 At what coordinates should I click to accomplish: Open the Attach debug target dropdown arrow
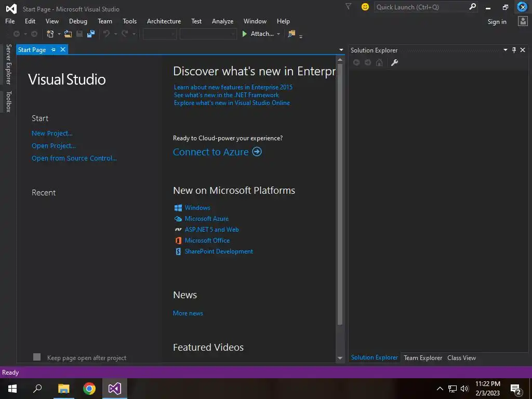278,34
